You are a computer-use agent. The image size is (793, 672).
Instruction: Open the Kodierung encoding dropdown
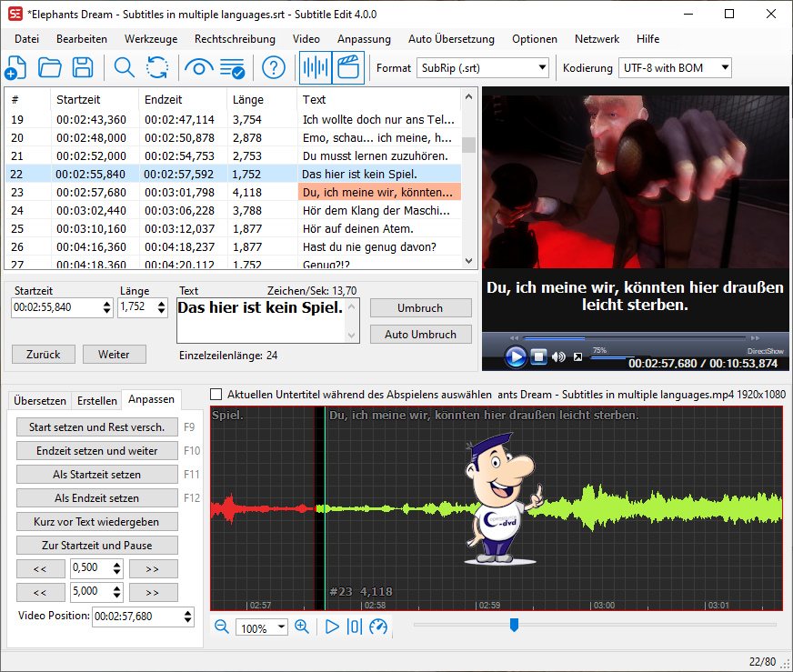pyautogui.click(x=724, y=68)
